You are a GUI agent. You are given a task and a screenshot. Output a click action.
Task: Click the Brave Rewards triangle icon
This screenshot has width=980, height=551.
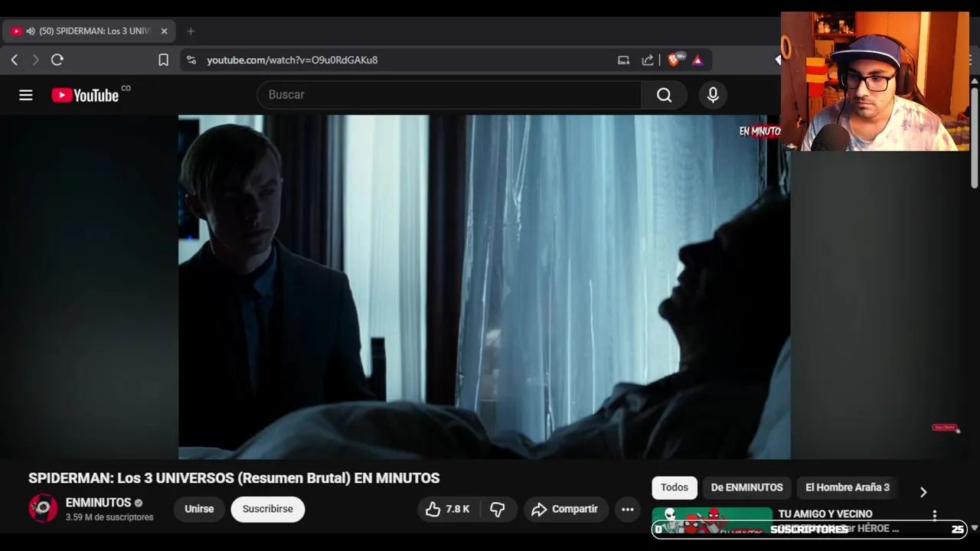(697, 60)
